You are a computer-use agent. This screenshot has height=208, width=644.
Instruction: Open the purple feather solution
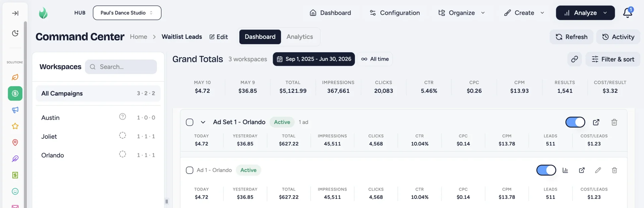coord(15,158)
